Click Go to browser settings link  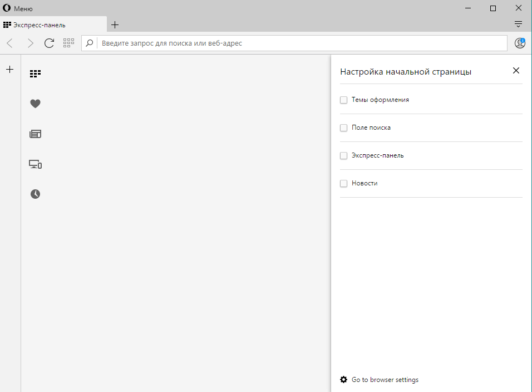[385, 380]
